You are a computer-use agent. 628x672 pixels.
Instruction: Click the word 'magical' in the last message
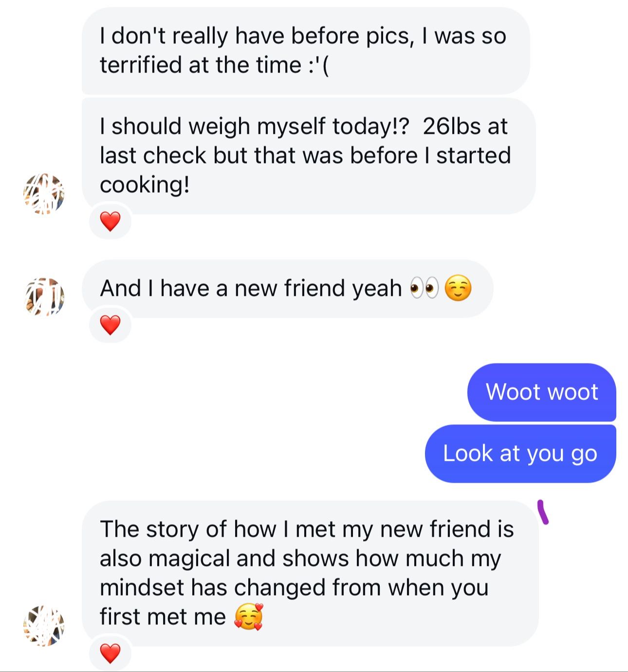tap(189, 559)
